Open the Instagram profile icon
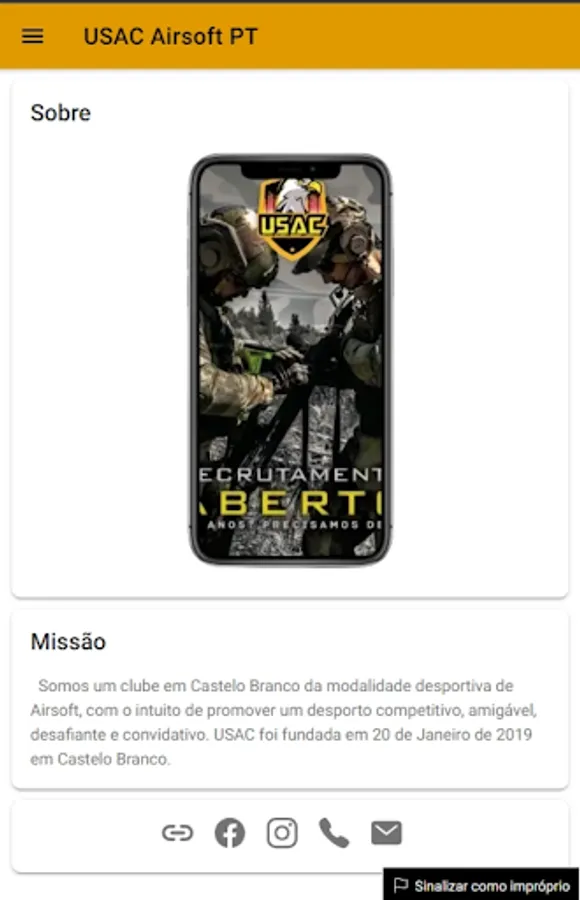This screenshot has width=580, height=900. pyautogui.click(x=282, y=832)
